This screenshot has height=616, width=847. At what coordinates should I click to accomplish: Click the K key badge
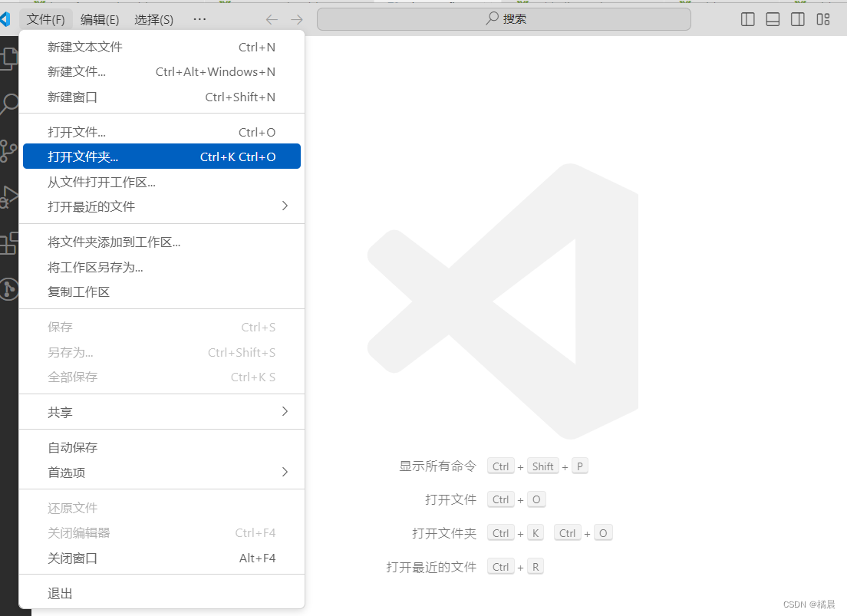[536, 533]
